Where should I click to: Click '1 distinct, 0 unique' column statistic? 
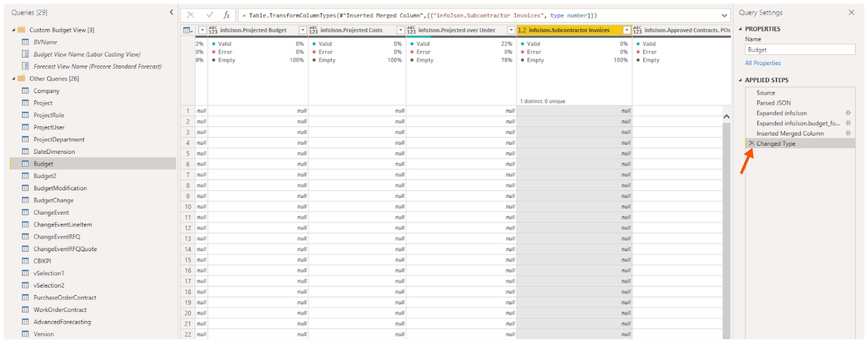coord(542,101)
